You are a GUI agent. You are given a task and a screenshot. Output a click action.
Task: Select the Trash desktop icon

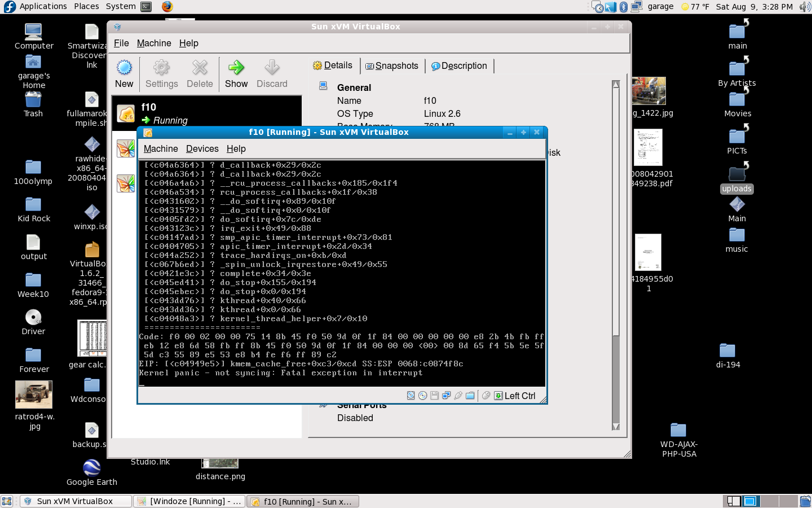33,104
